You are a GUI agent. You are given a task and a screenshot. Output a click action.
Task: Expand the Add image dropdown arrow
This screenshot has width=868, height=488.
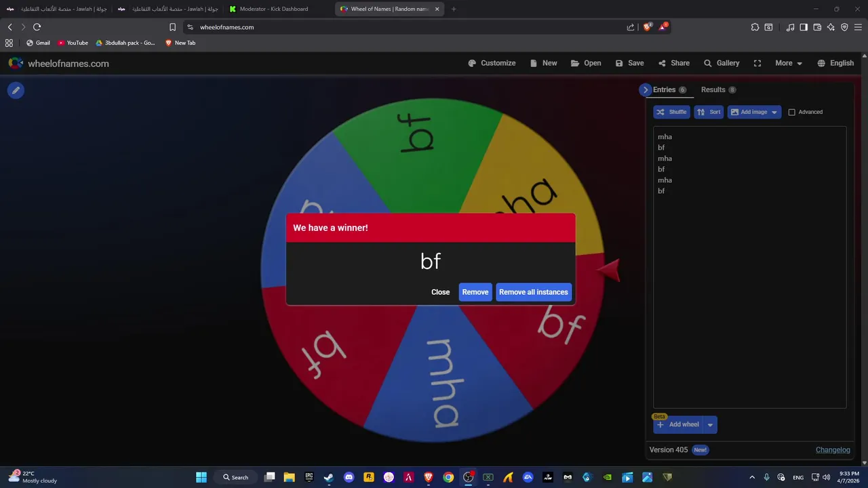coord(774,112)
